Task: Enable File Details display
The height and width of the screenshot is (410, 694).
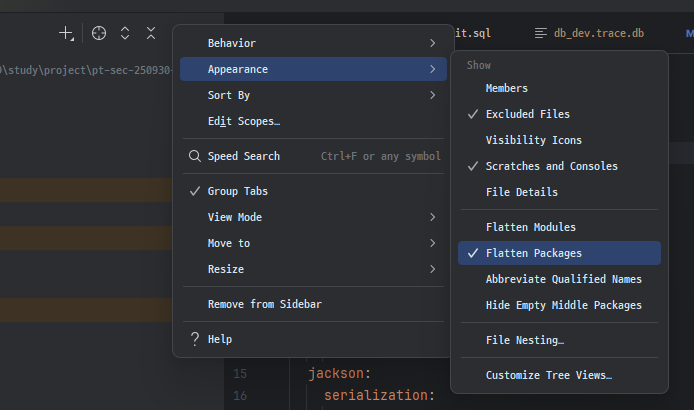Action: (559, 192)
